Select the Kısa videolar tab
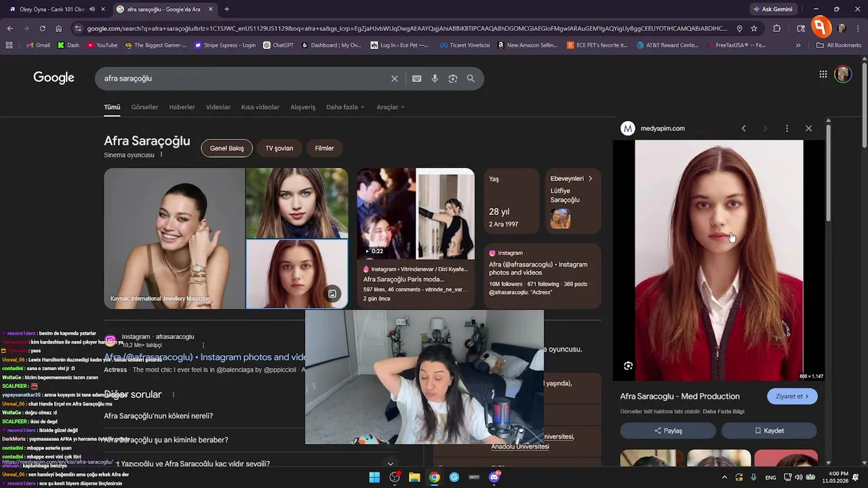The width and height of the screenshot is (868, 488). (x=260, y=107)
